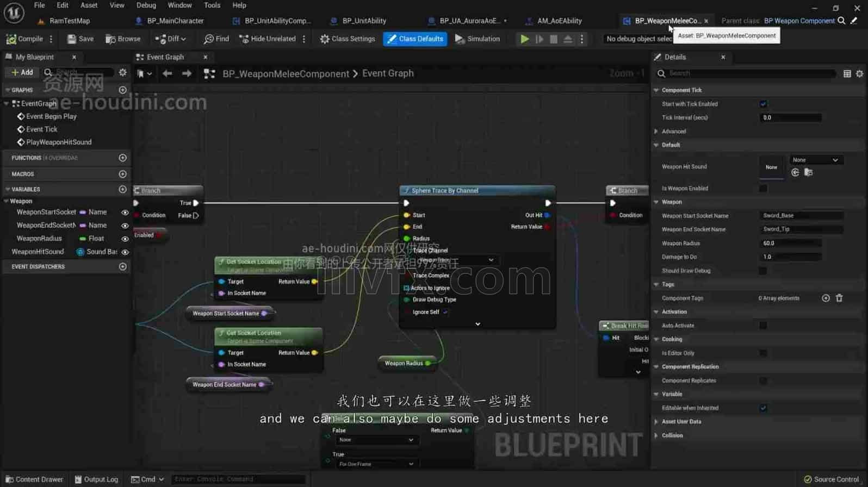This screenshot has height=487, width=868.
Task: Edit the Weapon Radius value field
Action: coord(791,243)
